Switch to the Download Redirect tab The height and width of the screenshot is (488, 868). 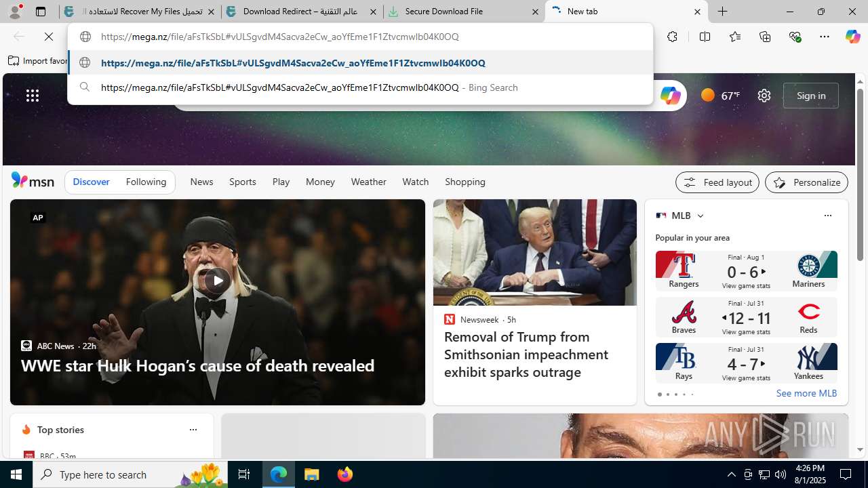[302, 12]
